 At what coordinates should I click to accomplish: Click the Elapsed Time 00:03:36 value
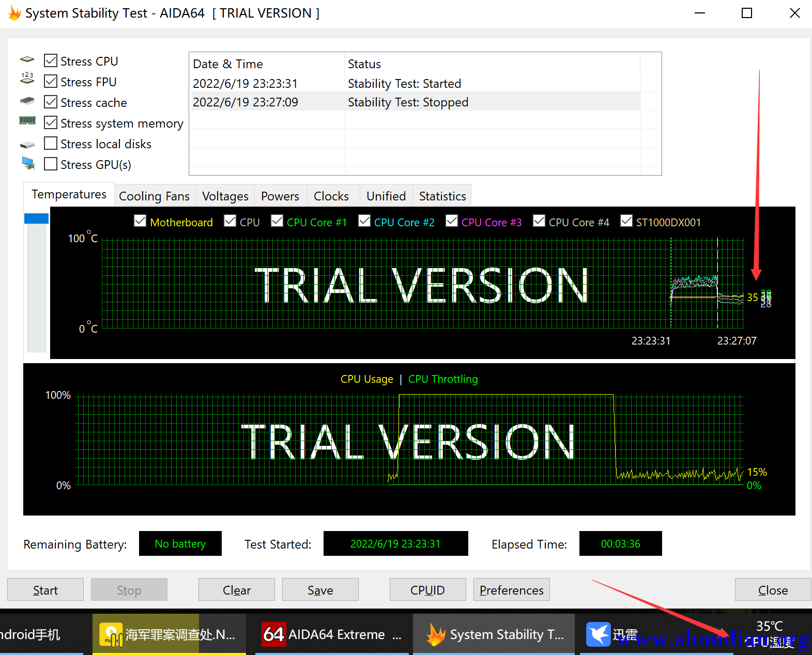621,543
